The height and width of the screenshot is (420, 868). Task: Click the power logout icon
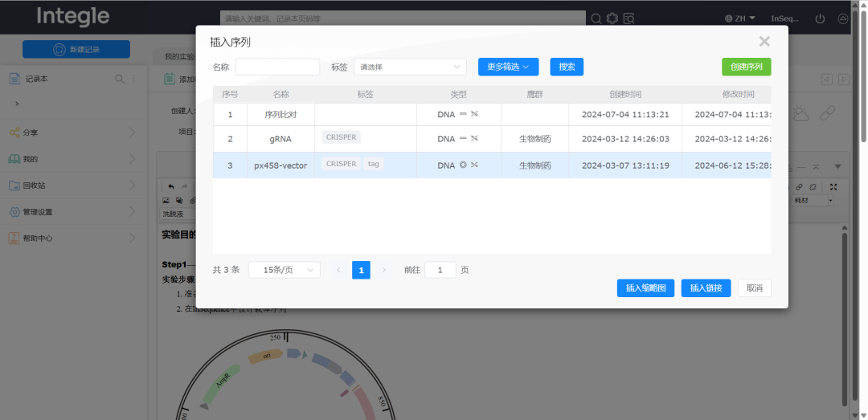click(821, 18)
